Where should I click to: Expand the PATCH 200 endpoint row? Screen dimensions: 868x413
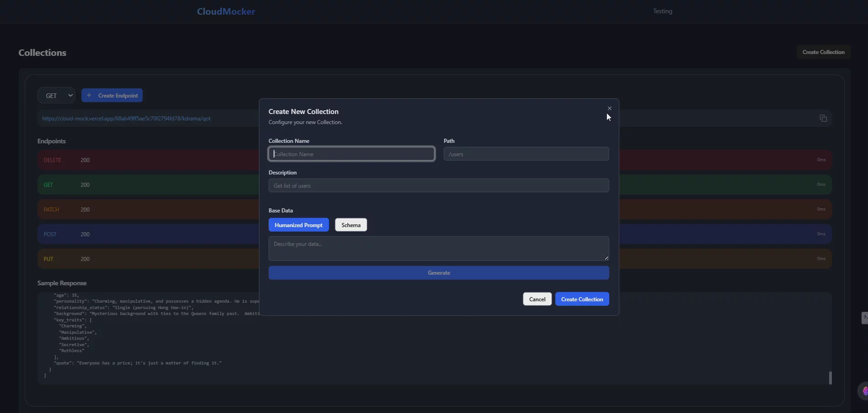[x=146, y=210]
